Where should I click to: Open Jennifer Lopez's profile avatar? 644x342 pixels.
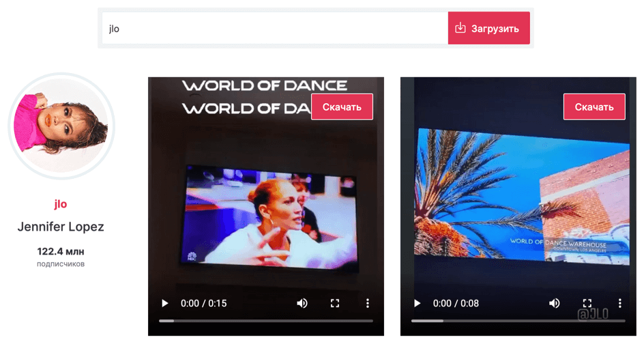[61, 126]
